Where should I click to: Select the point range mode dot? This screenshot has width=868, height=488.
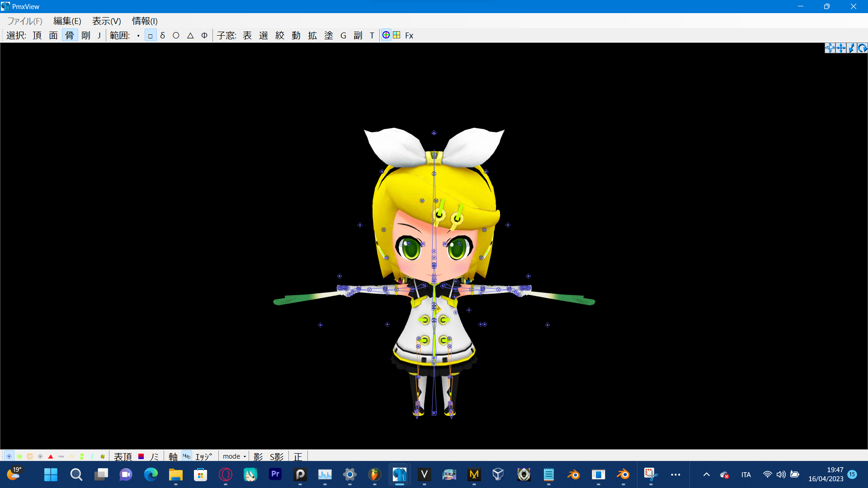[x=138, y=36]
